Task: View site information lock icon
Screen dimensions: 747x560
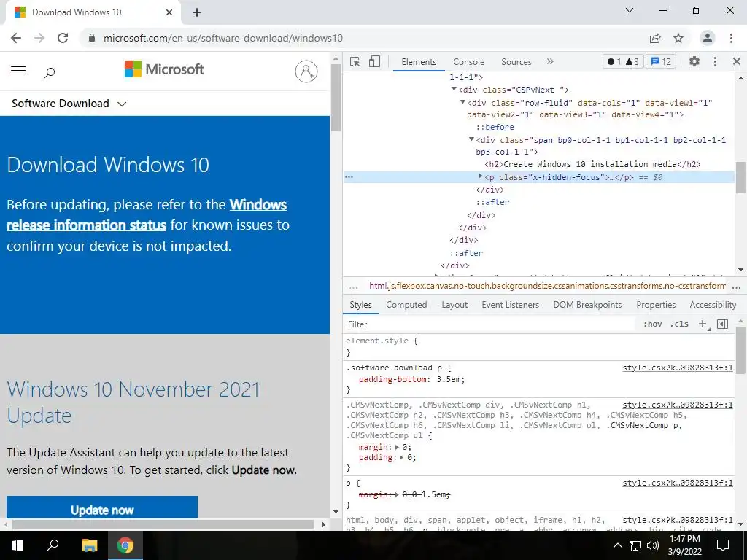Action: coord(92,38)
